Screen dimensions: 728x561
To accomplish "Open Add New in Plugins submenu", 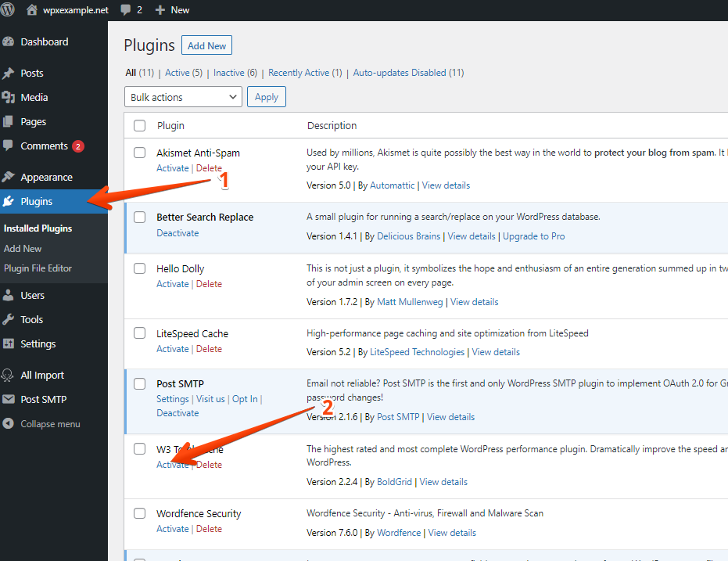I will [x=23, y=249].
